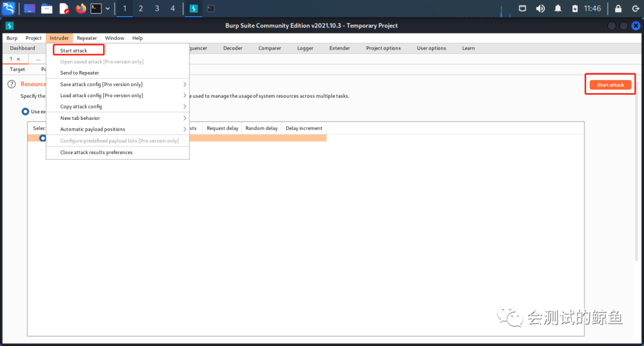This screenshot has width=644, height=346.
Task: Switch to the Decoder tab
Action: coord(233,48)
